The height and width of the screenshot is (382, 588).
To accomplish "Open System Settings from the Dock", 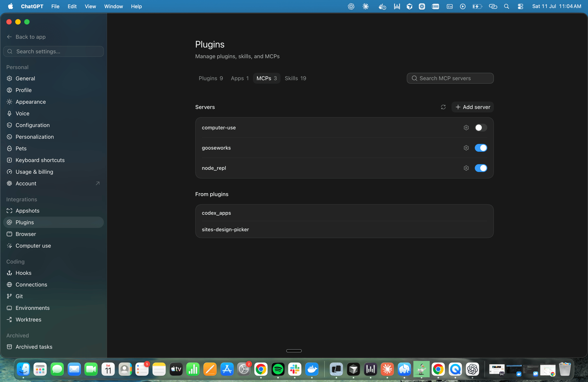I will click(244, 369).
